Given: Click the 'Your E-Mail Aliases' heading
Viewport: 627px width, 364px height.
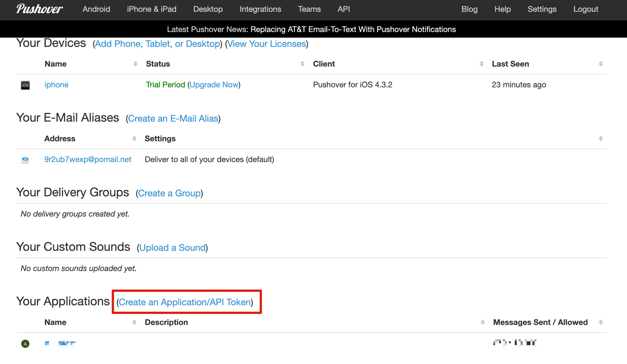Looking at the screenshot, I should click(x=68, y=117).
